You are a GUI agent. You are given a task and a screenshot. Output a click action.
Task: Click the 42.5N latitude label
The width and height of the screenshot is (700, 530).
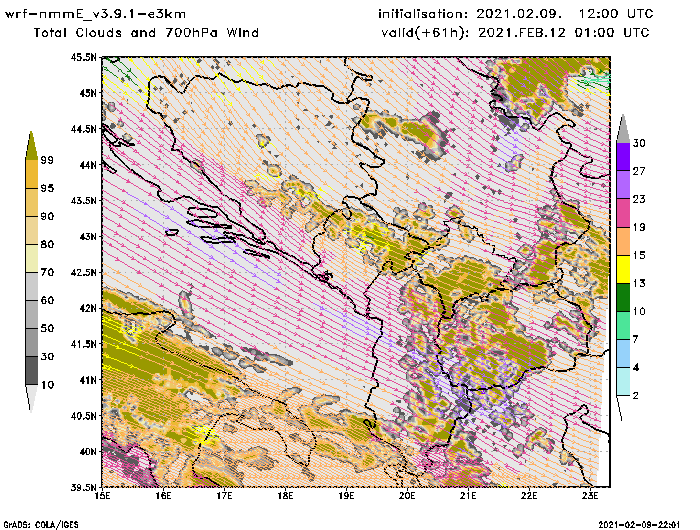(x=83, y=272)
